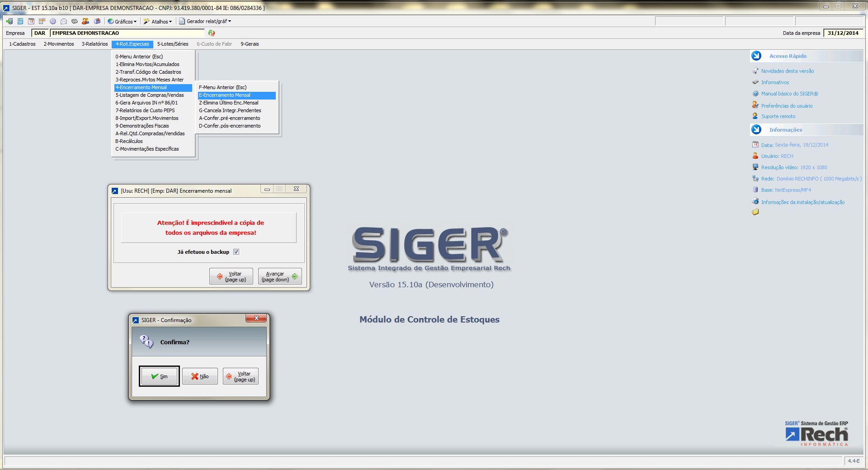Open the 1-Cadastros menu

(x=22, y=44)
